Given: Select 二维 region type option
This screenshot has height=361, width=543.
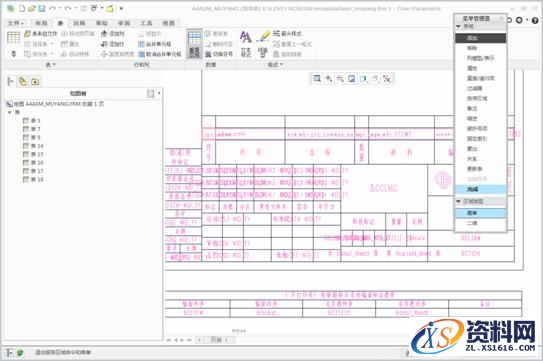Looking at the screenshot, I should tap(480, 223).
